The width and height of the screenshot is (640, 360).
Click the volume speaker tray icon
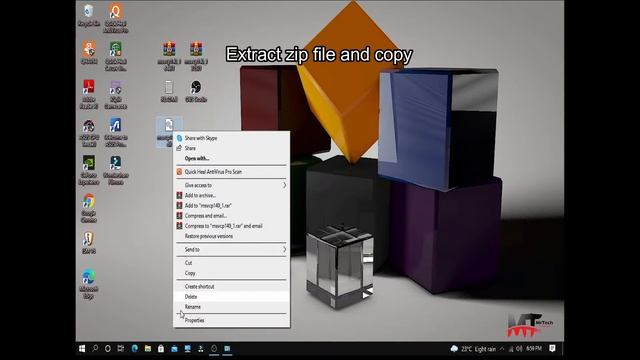pyautogui.click(x=519, y=349)
